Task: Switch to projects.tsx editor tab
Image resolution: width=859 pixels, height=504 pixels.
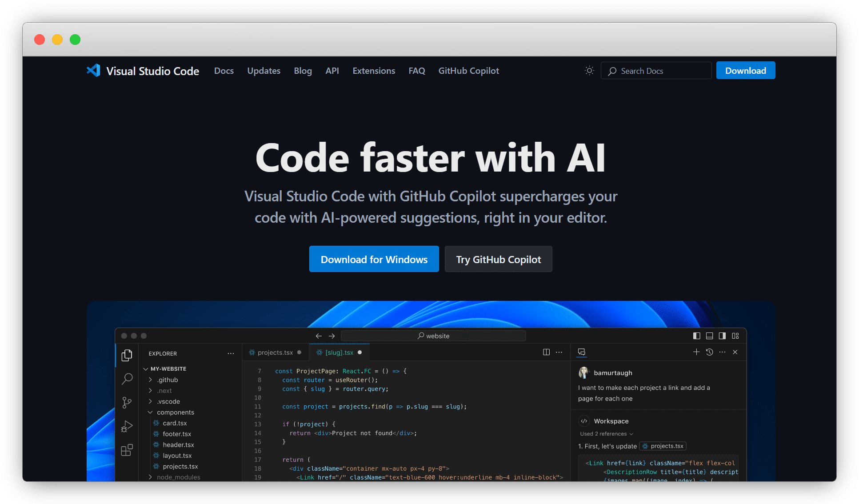Action: [275, 352]
